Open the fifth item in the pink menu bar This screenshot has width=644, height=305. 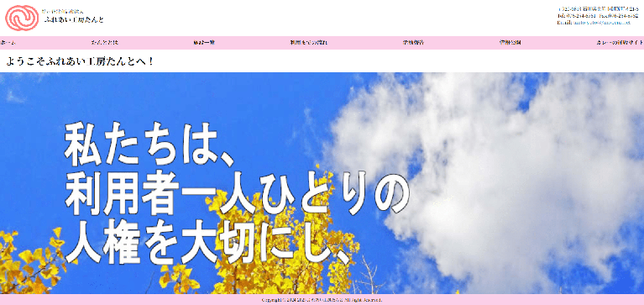[414, 43]
